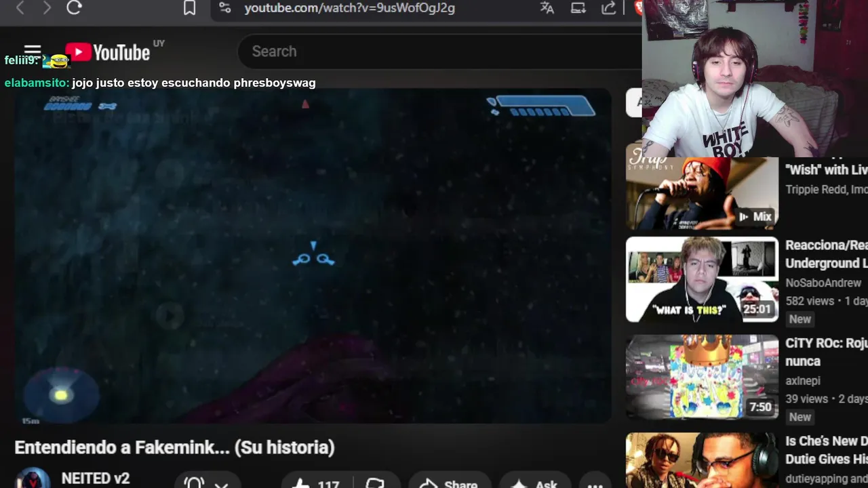Open the translate page icon
This screenshot has height=488, width=868.
[x=547, y=8]
